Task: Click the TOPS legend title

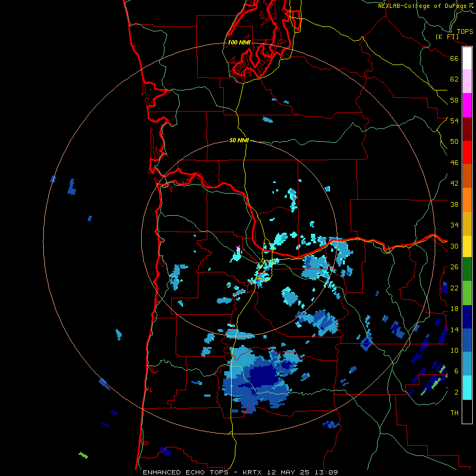Action: click(x=465, y=32)
